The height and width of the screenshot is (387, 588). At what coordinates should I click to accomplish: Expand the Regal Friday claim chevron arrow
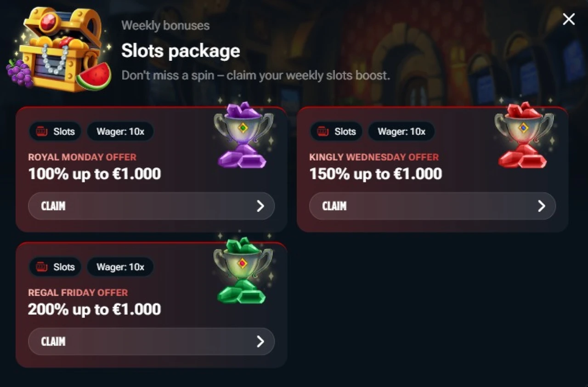click(x=261, y=341)
